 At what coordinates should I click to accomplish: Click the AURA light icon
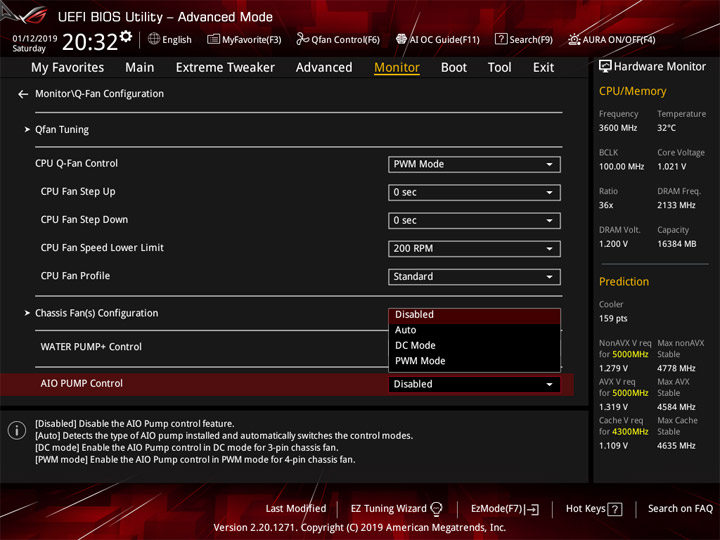click(x=574, y=39)
